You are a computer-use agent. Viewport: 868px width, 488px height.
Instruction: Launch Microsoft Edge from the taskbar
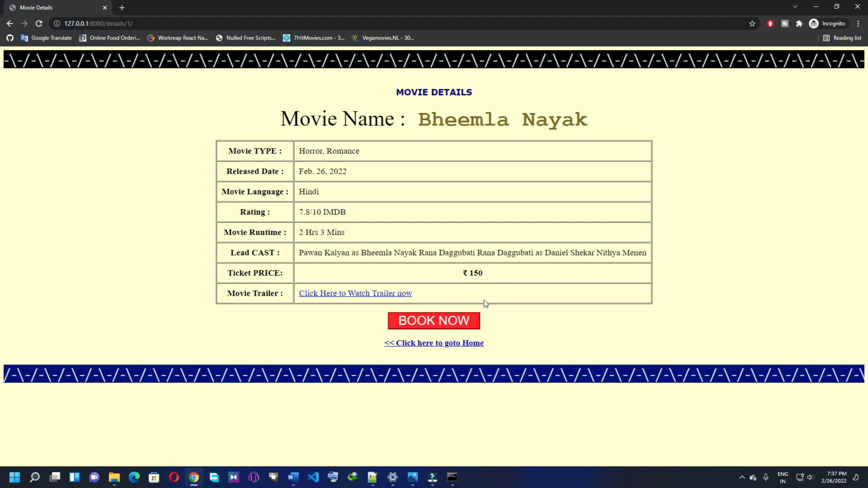[134, 477]
